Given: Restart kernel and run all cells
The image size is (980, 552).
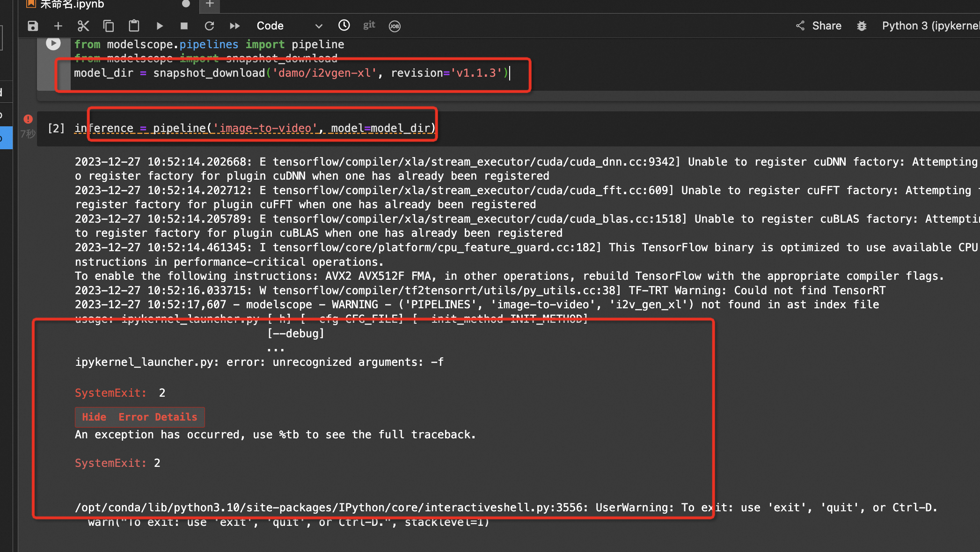Looking at the screenshot, I should (x=235, y=26).
